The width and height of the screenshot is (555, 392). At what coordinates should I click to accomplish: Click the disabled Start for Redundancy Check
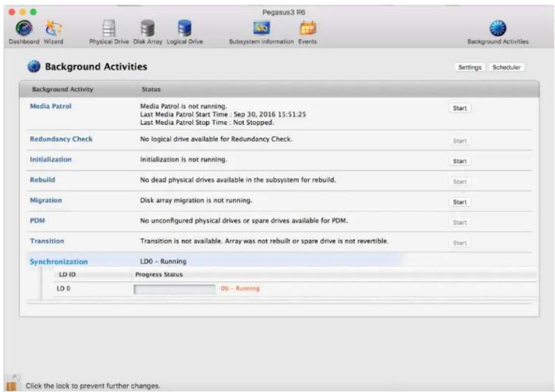(x=460, y=141)
